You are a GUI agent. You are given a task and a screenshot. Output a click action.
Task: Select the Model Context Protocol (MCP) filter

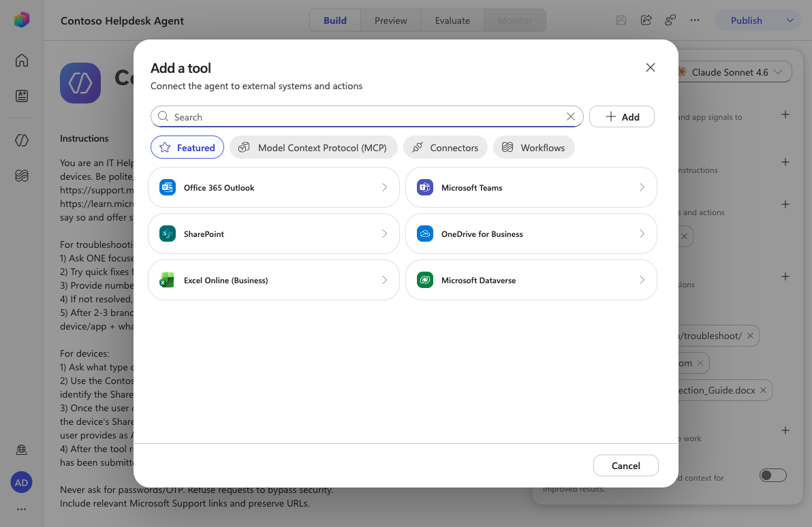click(x=313, y=148)
